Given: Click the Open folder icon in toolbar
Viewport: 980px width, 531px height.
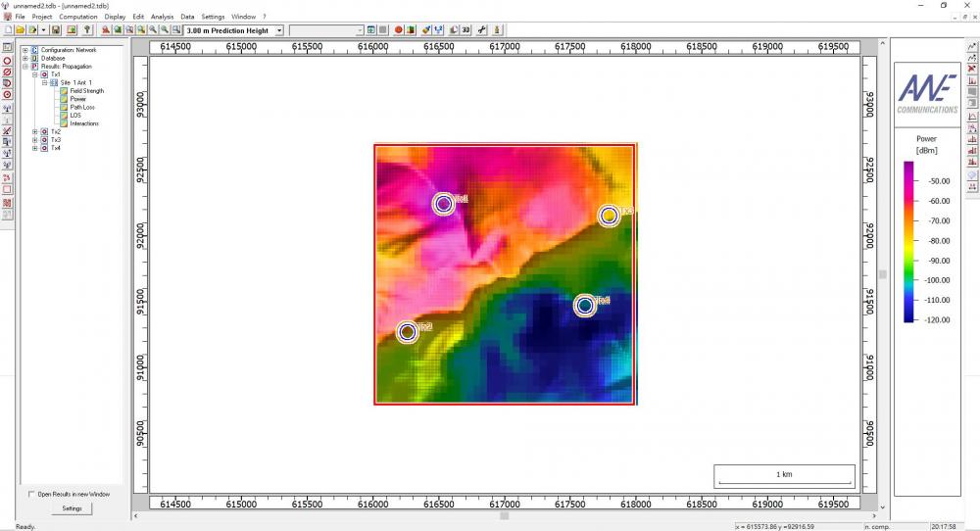Looking at the screenshot, I should pyautogui.click(x=20, y=30).
